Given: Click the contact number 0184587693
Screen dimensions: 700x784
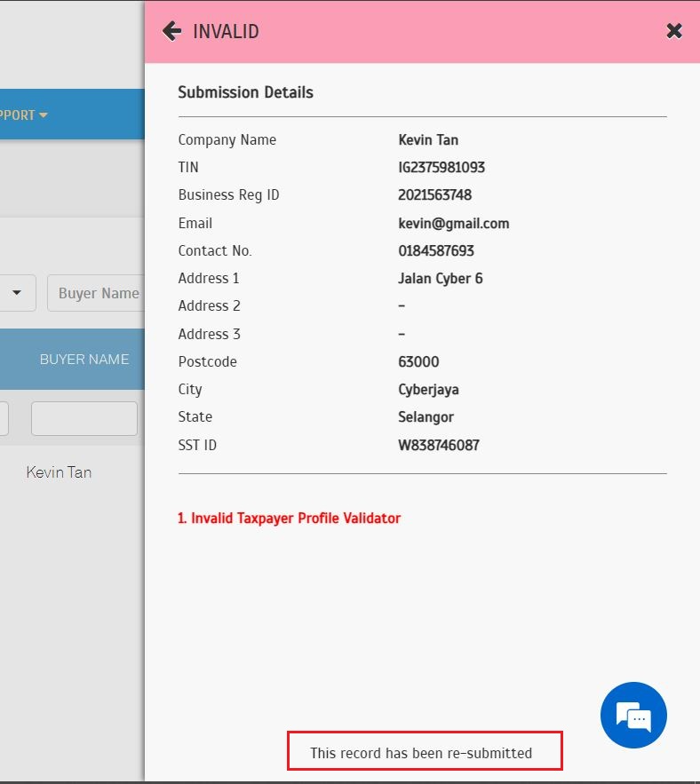Looking at the screenshot, I should (x=436, y=251).
